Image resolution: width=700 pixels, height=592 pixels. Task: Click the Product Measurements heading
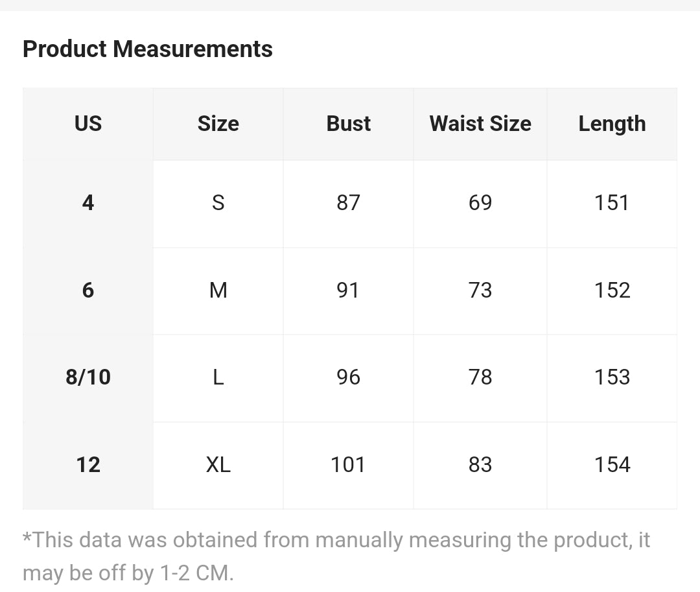tap(147, 49)
